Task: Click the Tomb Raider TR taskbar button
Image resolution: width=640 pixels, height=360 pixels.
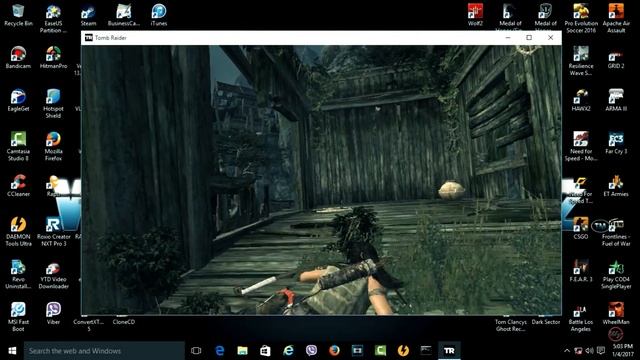Action: 449,351
